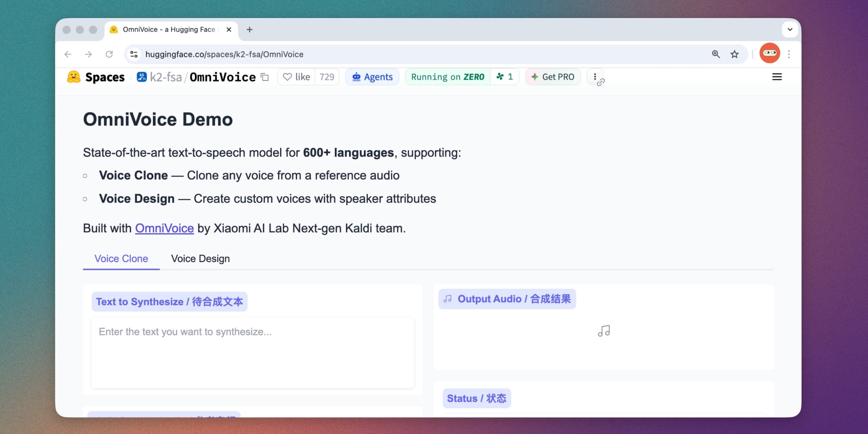This screenshot has width=868, height=434.
Task: Open the browser profile avatar
Action: click(770, 53)
